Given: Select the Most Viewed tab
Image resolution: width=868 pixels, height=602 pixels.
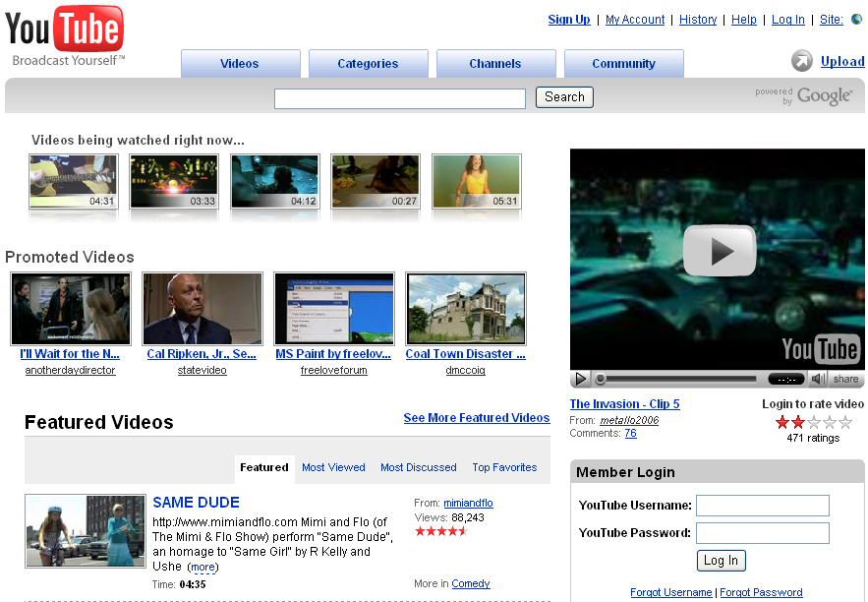Looking at the screenshot, I should click(333, 467).
